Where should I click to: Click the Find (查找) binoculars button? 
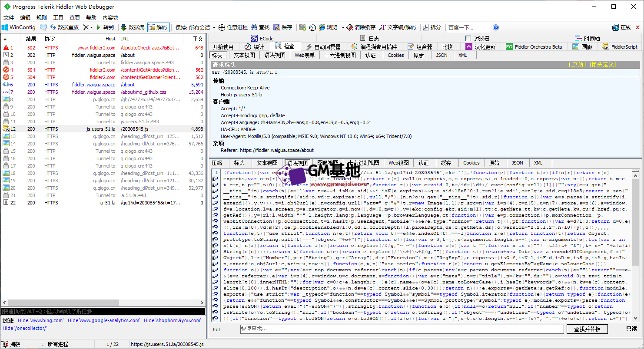point(260,27)
